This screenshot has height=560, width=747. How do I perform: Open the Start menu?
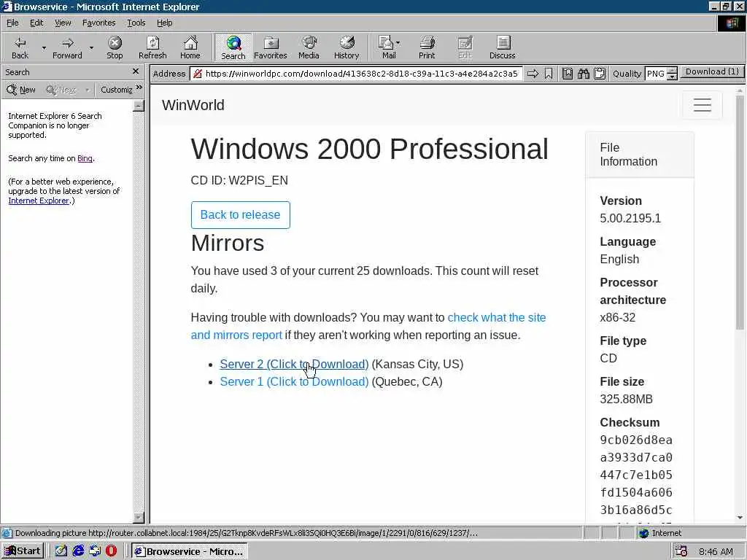click(23, 551)
